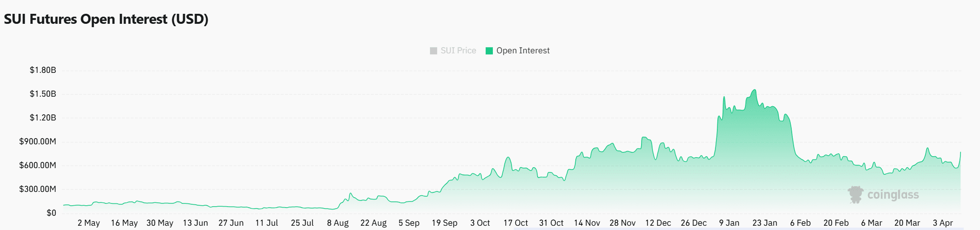Image resolution: width=980 pixels, height=230 pixels.
Task: Click the open interest peak near 23 Jan
Action: tap(755, 90)
